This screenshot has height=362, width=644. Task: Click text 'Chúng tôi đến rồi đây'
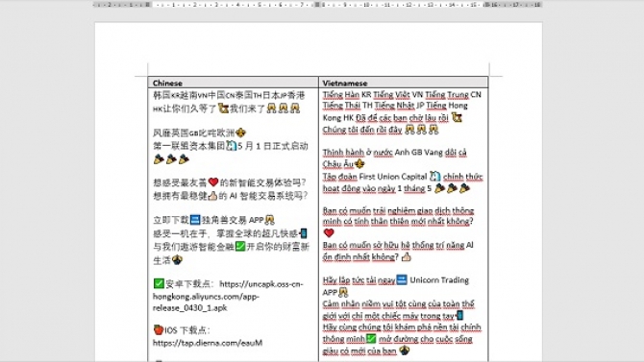click(362, 130)
